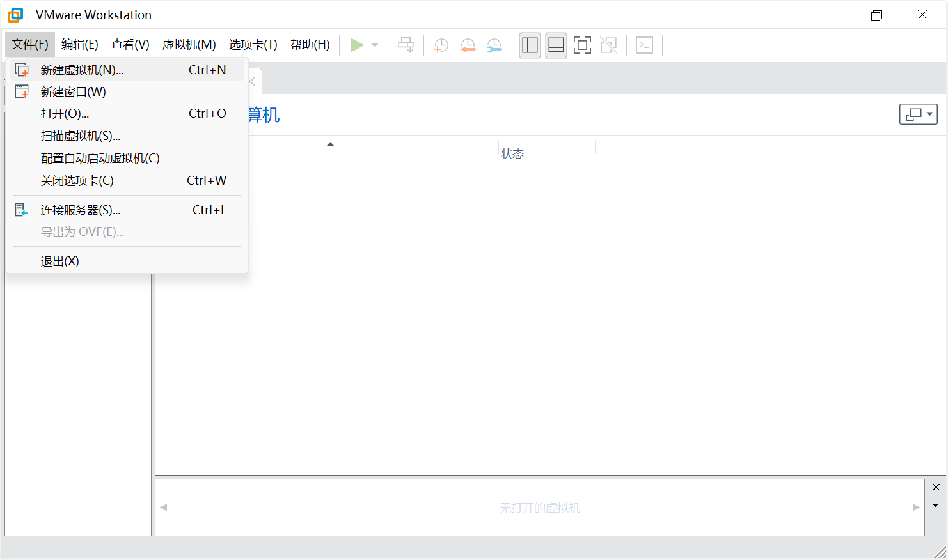Image resolution: width=948 pixels, height=560 pixels.
Task: Click the connect server icon in menu
Action: [x=22, y=210]
